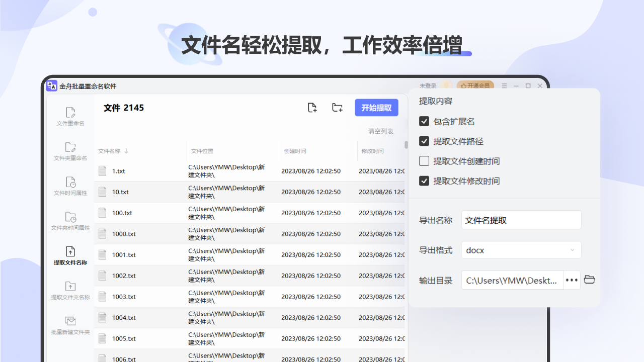Viewport: 644px width, 362px height.
Task: Uncheck 包含扩展名 option
Action: tap(424, 121)
